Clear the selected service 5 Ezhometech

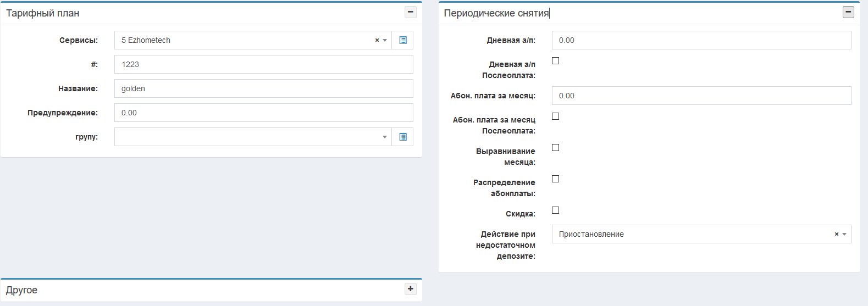pos(377,40)
